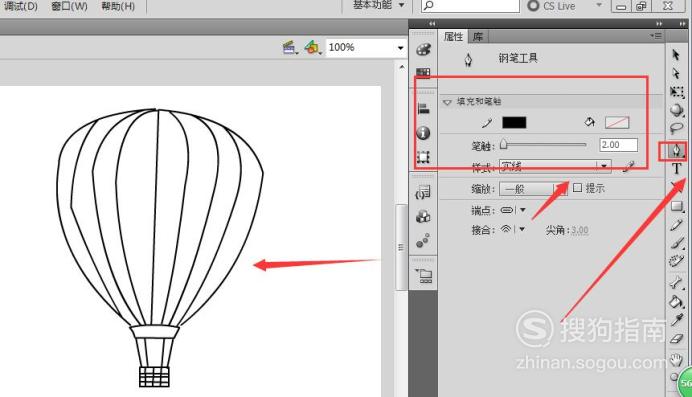Select the Eraser tool

point(677,339)
